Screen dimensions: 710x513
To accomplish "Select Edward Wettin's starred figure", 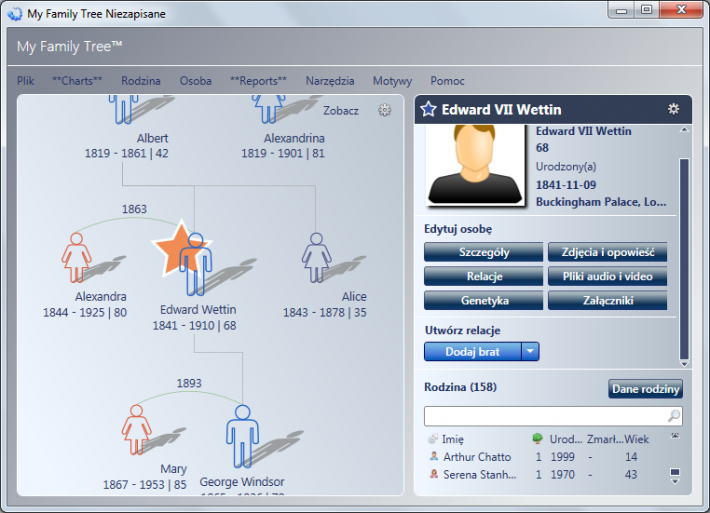I will 195,264.
